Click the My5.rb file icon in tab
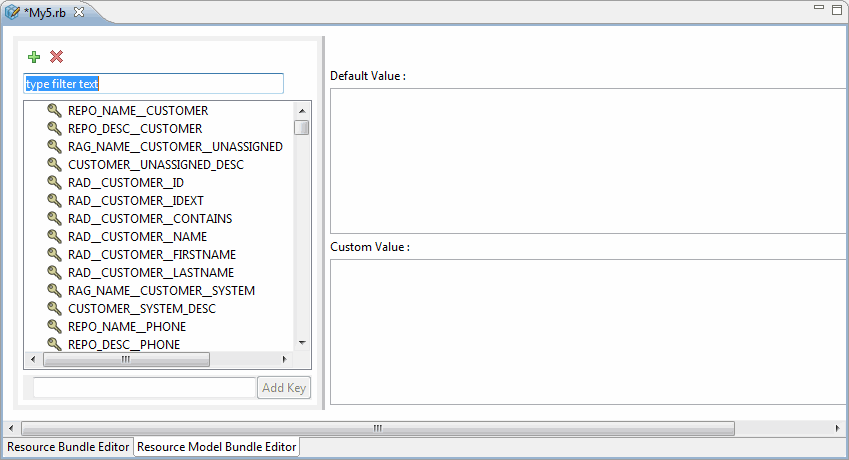 coord(12,12)
